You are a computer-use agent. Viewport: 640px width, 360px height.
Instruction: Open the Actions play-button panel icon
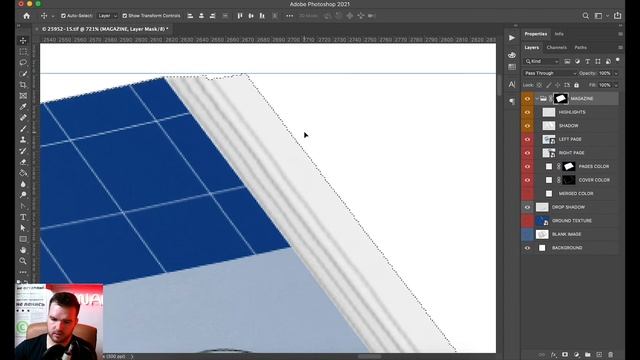[x=512, y=38]
